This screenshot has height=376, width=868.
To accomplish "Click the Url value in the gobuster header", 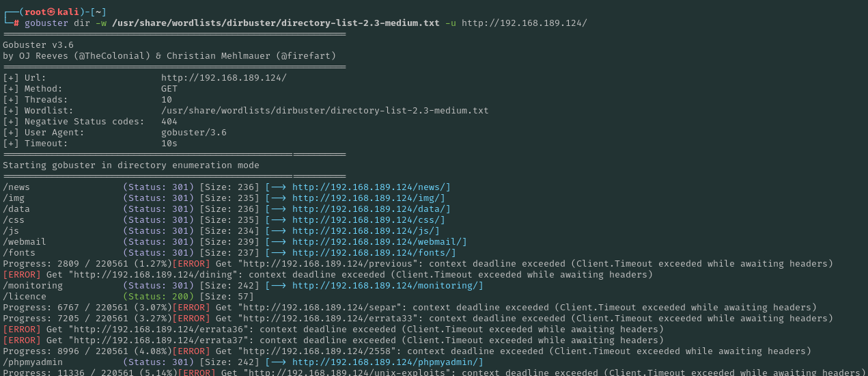I will 223,78.
